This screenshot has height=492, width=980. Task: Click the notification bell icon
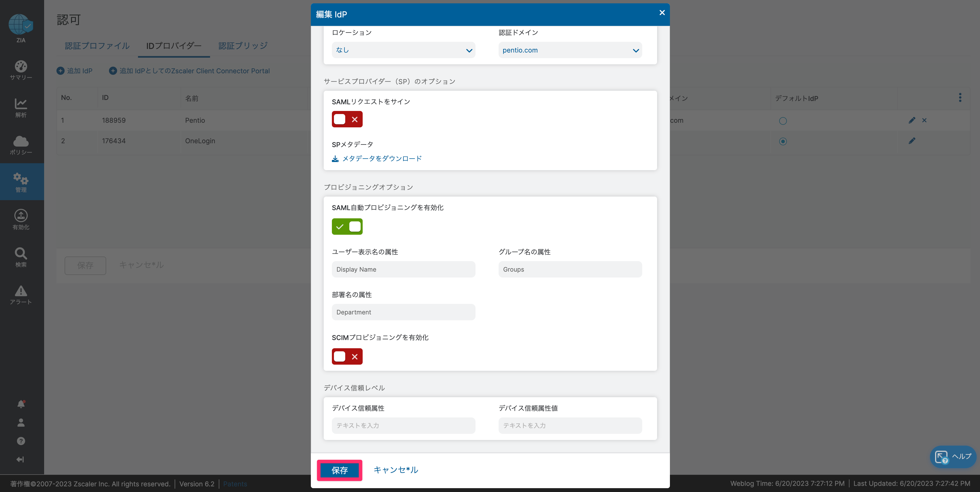coord(21,404)
